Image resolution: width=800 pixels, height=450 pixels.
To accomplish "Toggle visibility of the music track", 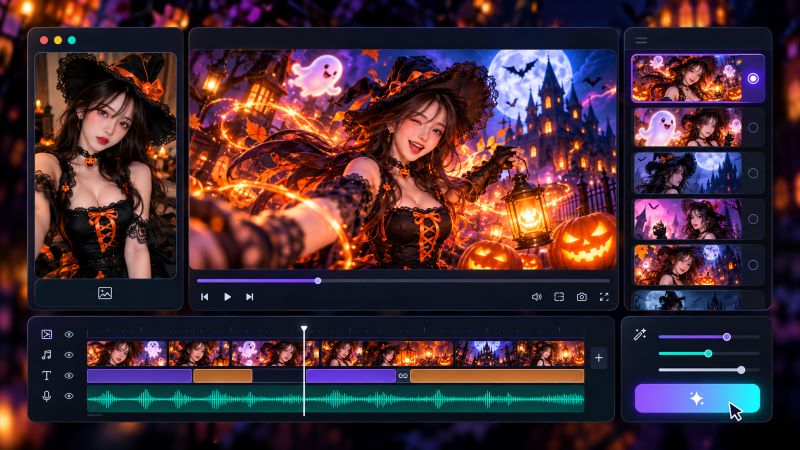I will click(x=69, y=355).
